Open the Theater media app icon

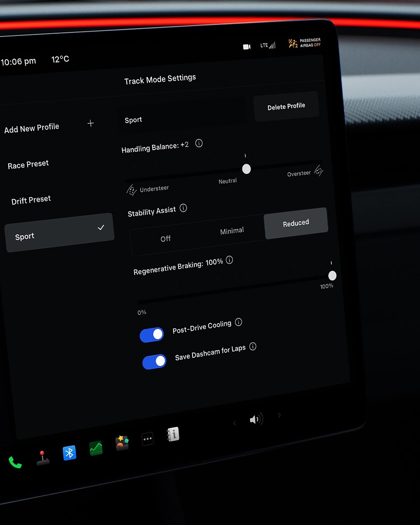[121, 443]
